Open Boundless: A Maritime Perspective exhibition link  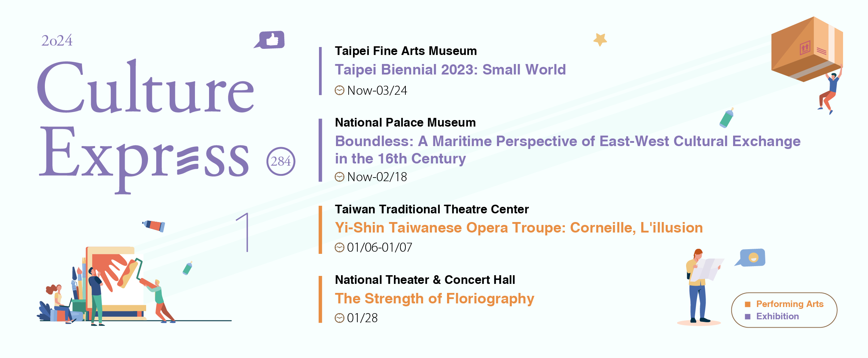point(567,141)
